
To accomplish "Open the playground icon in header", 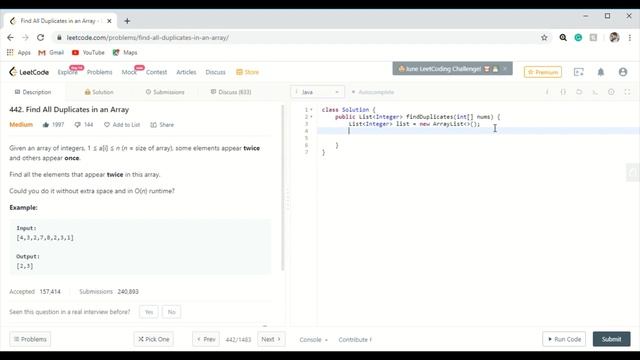I will 579,72.
